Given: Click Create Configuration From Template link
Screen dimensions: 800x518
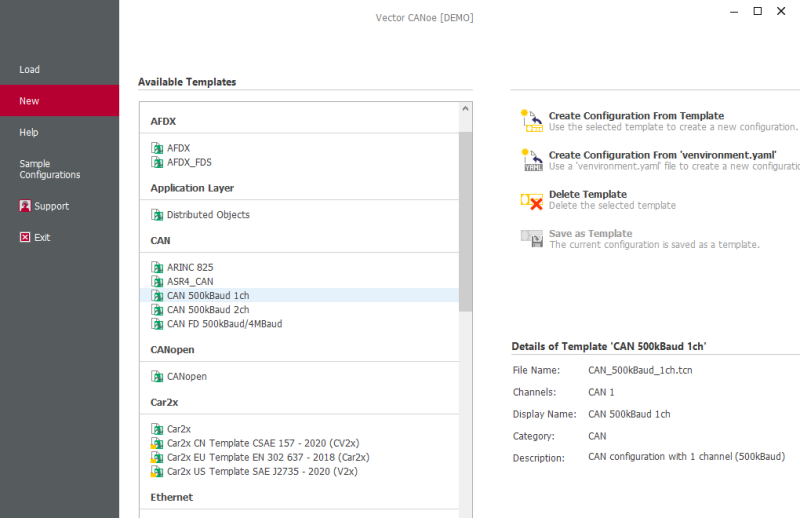Looking at the screenshot, I should coord(636,116).
